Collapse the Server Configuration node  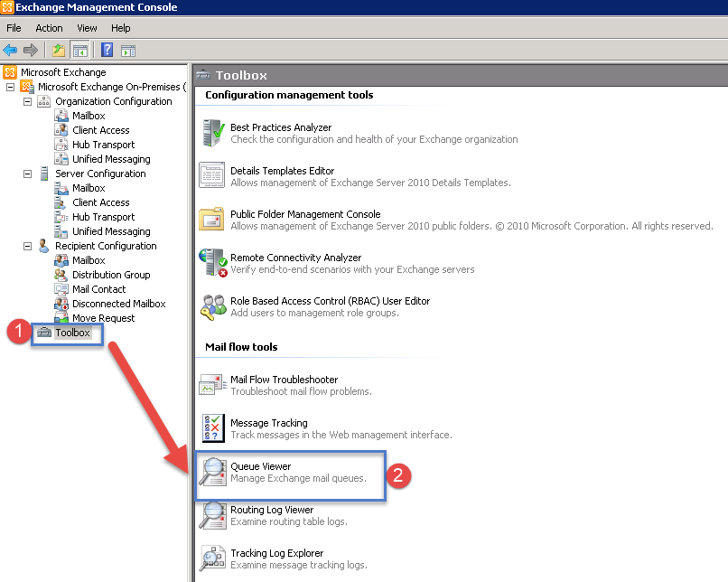pos(27,174)
